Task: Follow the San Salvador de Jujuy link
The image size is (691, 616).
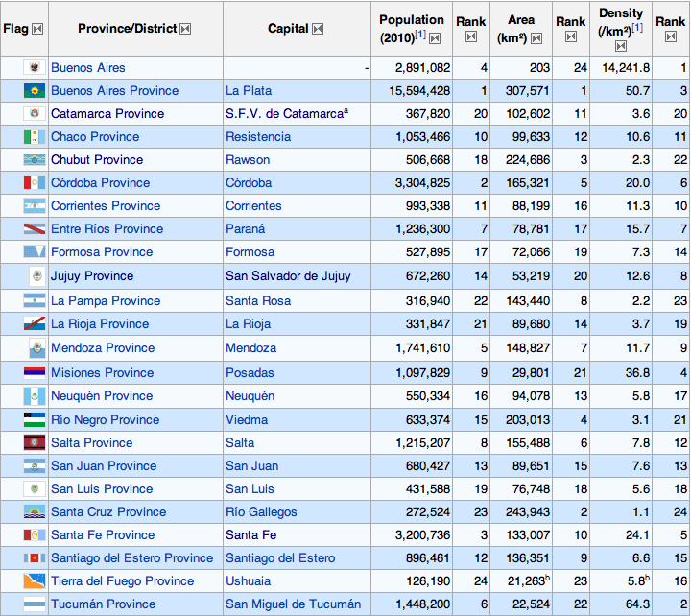Action: point(288,275)
